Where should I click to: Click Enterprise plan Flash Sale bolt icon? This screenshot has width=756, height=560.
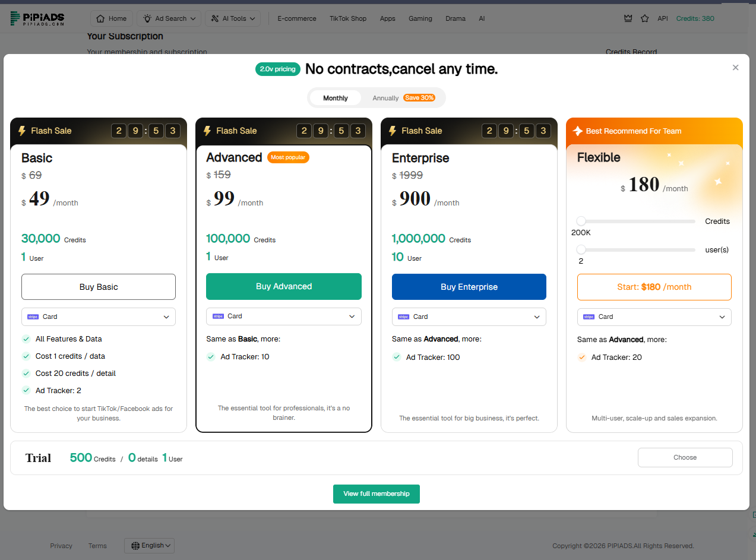tap(393, 131)
